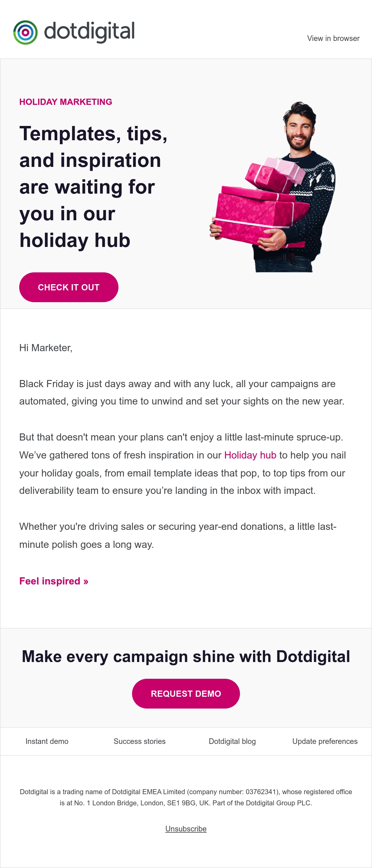
Task: Click the Make every campaign shine heading
Action: [x=186, y=656]
